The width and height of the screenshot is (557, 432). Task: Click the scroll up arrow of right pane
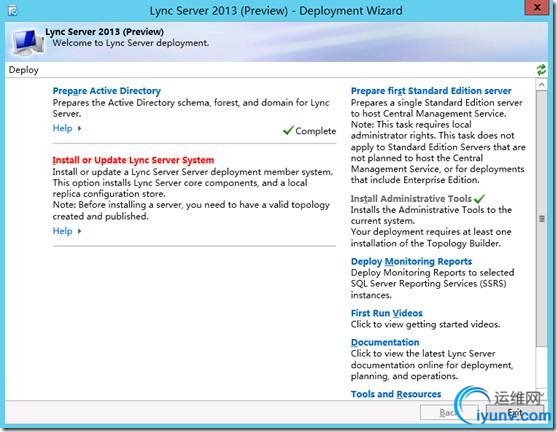click(x=541, y=85)
